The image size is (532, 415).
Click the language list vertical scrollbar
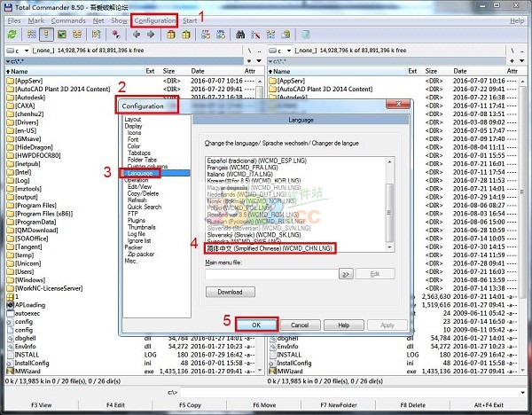click(x=390, y=204)
